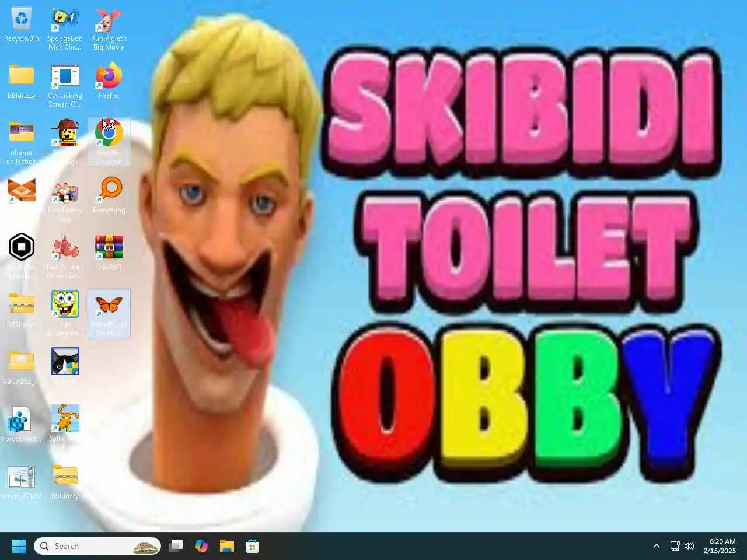Open the plain bbldrizzy folder
Viewport: 747px width, 560px height.
click(x=22, y=82)
